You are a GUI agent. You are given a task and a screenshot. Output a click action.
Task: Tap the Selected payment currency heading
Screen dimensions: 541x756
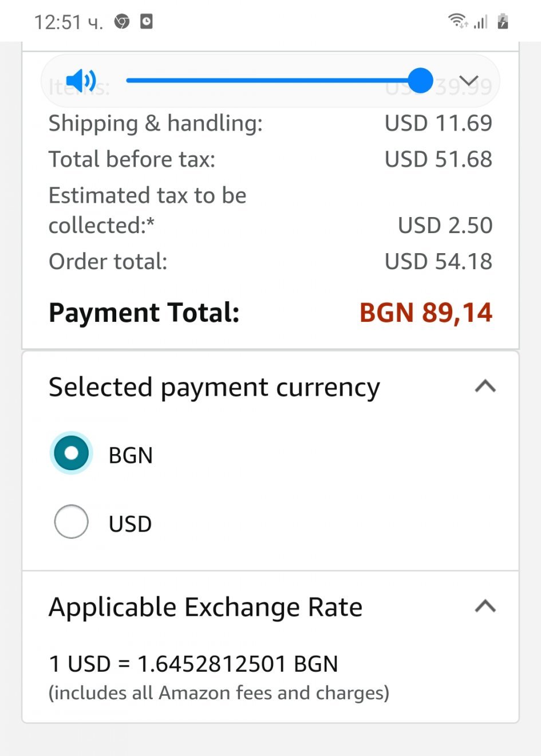click(214, 387)
